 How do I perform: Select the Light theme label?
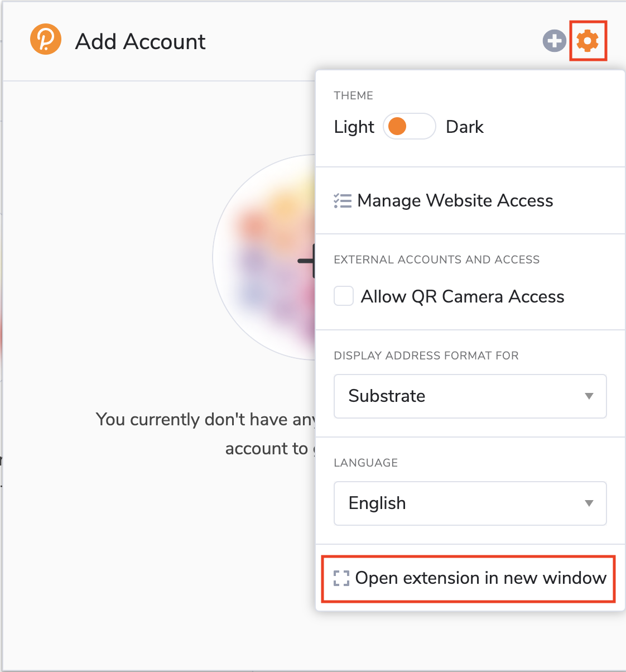pos(354,127)
